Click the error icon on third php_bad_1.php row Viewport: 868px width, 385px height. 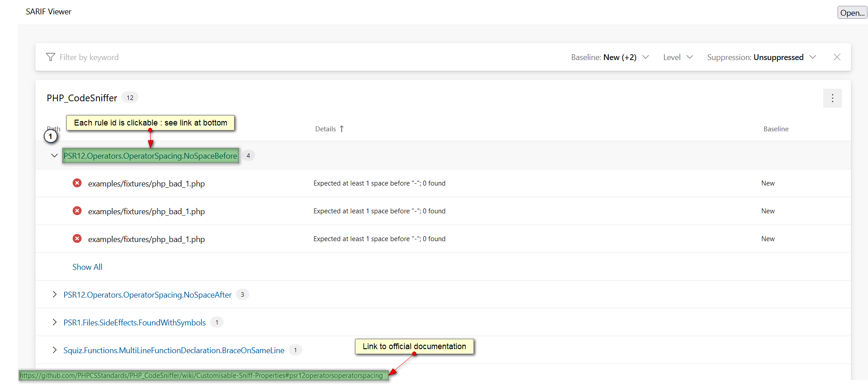[x=77, y=239]
